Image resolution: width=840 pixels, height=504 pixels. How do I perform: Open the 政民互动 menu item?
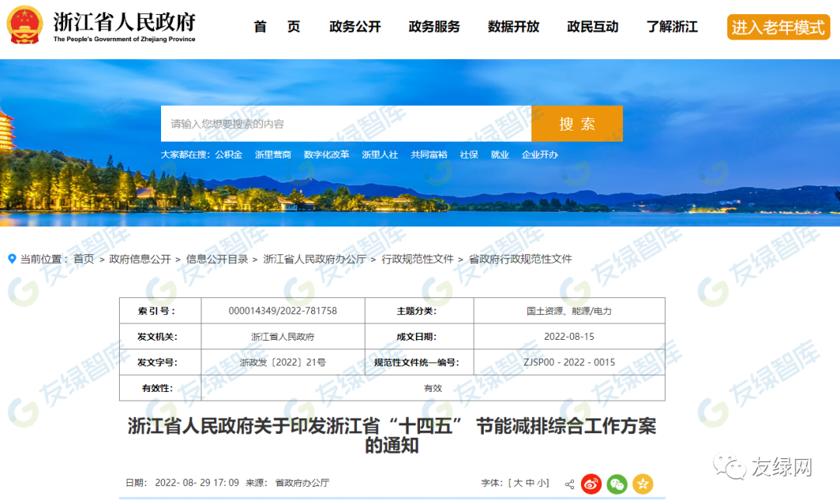click(x=593, y=26)
